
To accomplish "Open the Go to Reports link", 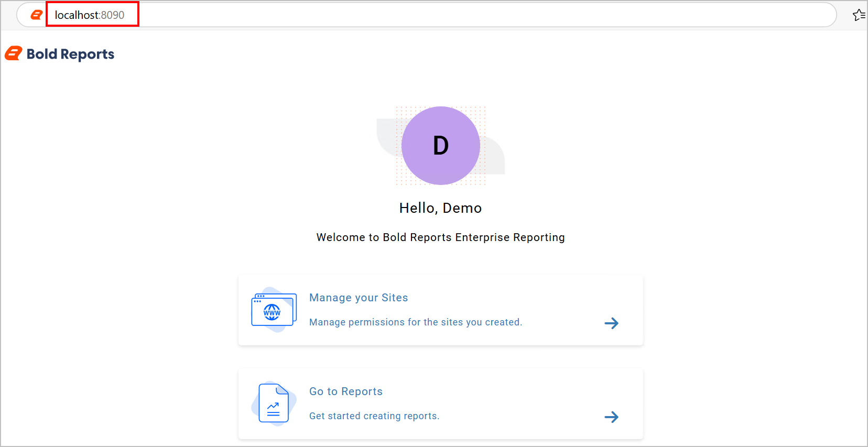I will pos(346,391).
